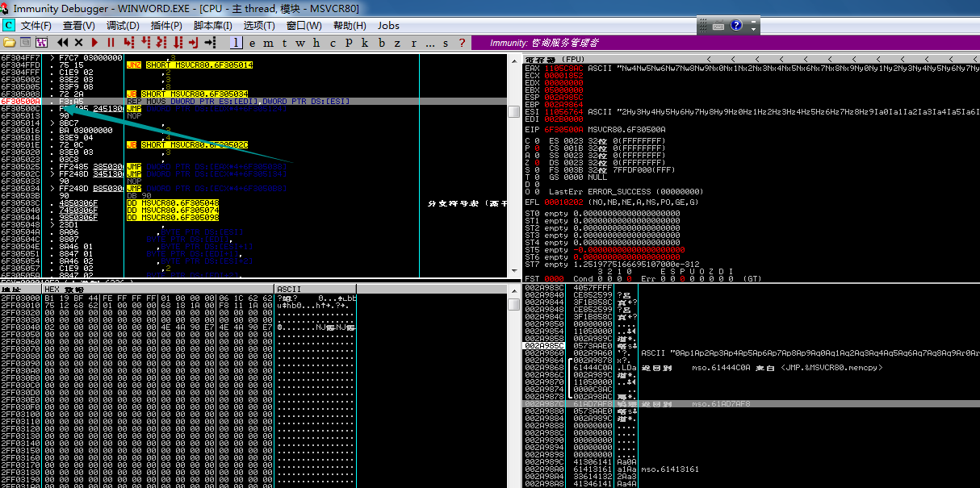980x488 pixels.
Task: Click the Restart program rewind icon
Action: (x=61, y=42)
